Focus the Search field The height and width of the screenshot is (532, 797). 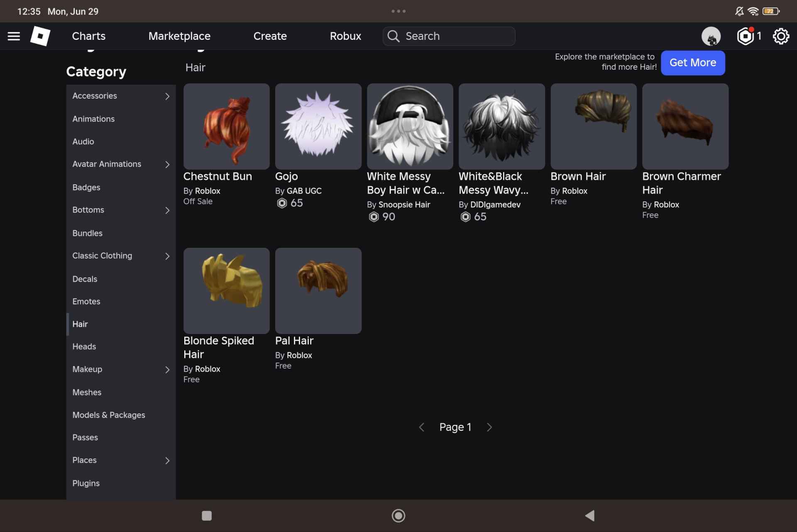tap(449, 36)
